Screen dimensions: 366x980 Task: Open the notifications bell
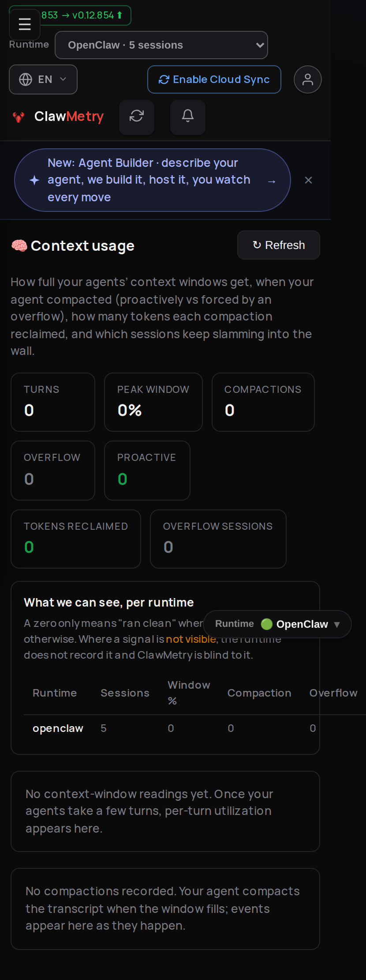point(188,117)
